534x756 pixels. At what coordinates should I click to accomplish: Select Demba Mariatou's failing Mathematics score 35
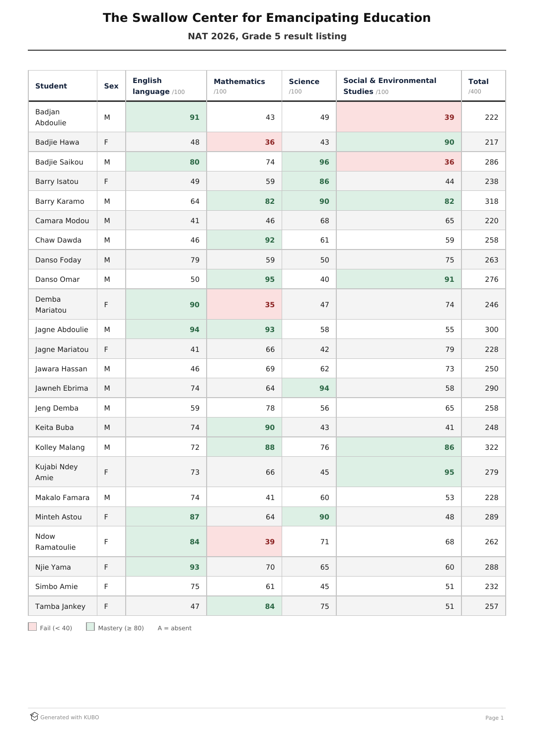tap(270, 305)
